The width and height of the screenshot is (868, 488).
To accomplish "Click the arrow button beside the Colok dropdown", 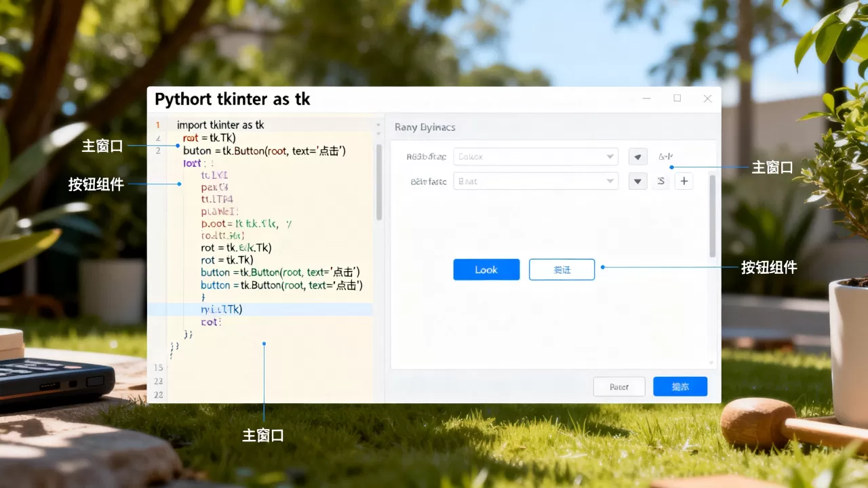I will tap(637, 157).
